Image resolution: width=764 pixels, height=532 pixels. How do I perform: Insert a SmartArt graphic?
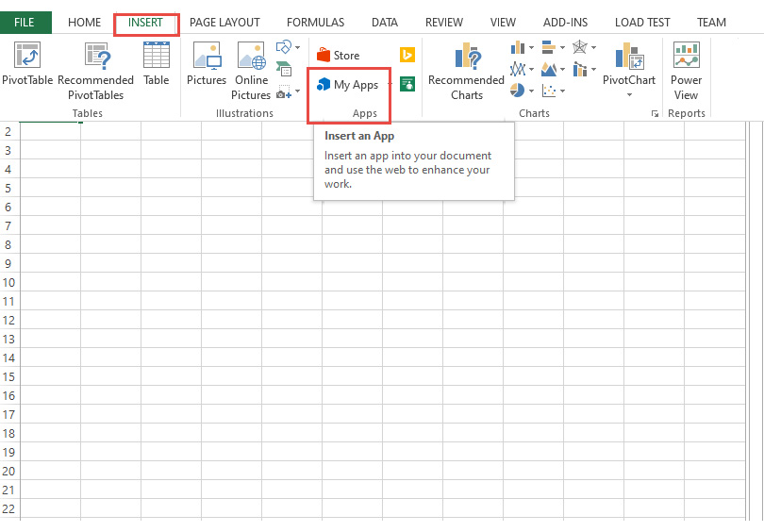point(284,69)
